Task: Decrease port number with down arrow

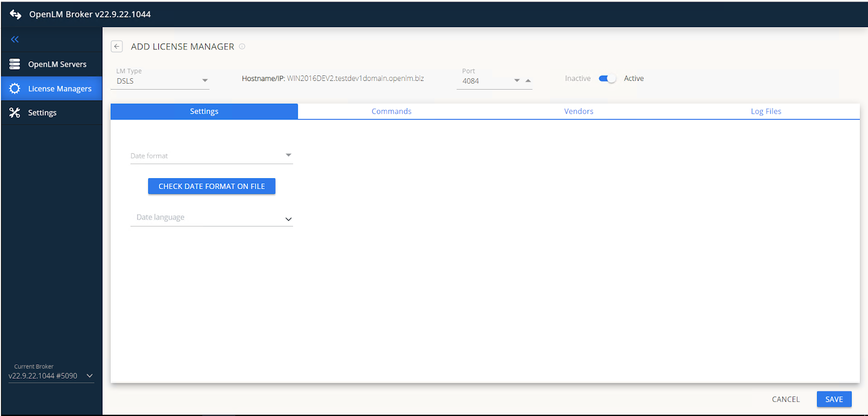Action: (517, 81)
